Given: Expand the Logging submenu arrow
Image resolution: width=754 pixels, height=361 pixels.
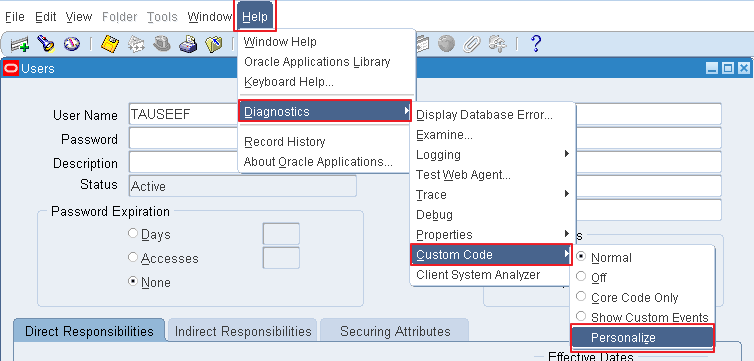Looking at the screenshot, I should pyautogui.click(x=567, y=154).
